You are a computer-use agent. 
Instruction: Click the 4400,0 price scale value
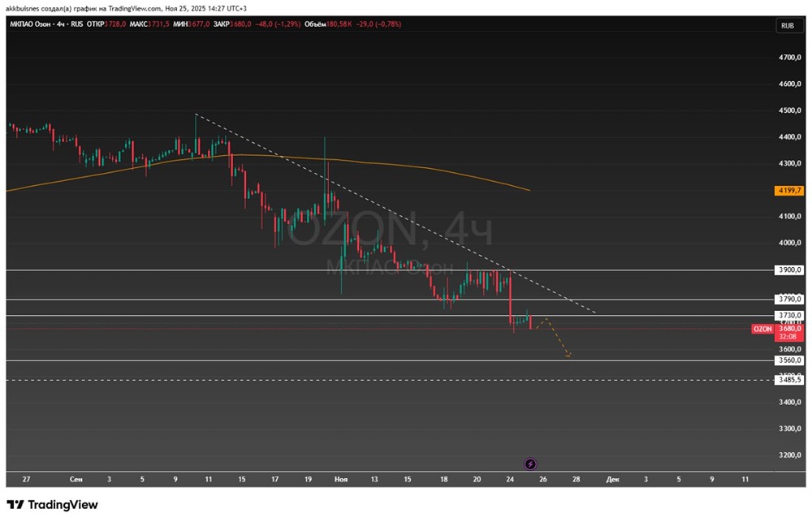[x=790, y=137]
